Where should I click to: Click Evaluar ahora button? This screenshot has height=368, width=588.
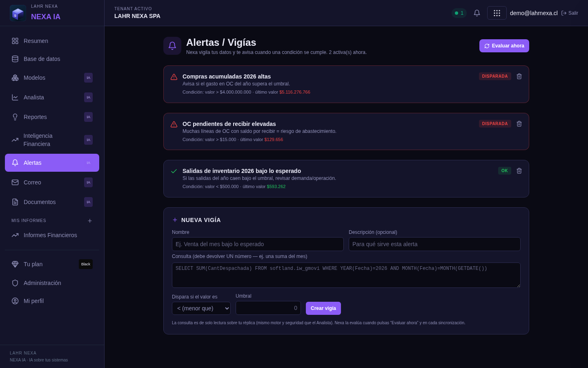point(504,46)
